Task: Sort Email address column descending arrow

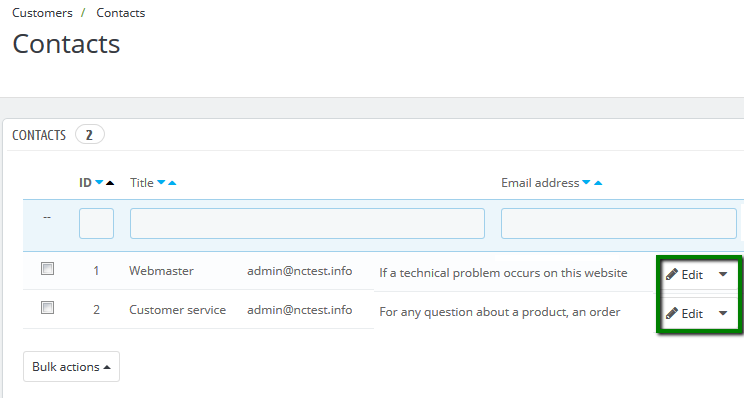Action: coord(586,183)
